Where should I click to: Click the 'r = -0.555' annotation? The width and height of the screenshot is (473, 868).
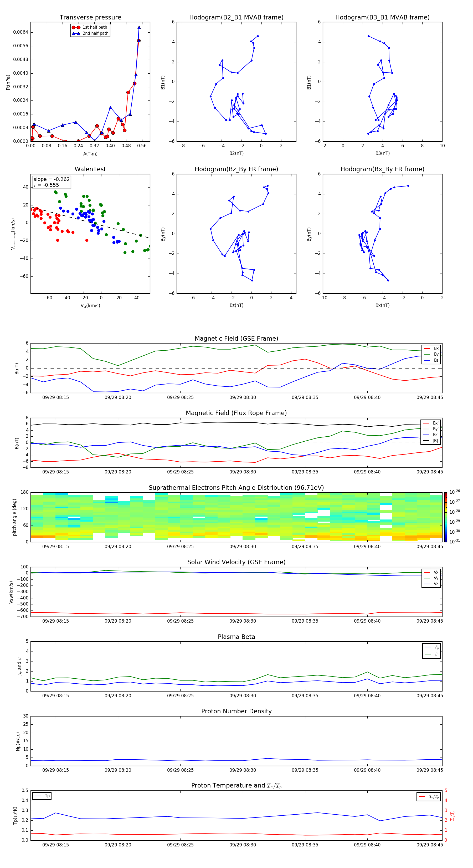[47, 185]
